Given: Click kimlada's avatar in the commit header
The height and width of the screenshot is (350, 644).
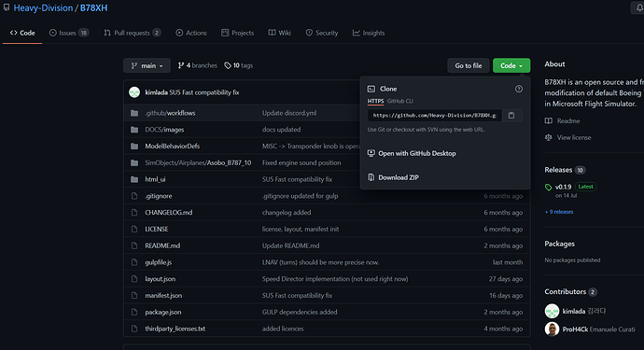Looking at the screenshot, I should (134, 92).
